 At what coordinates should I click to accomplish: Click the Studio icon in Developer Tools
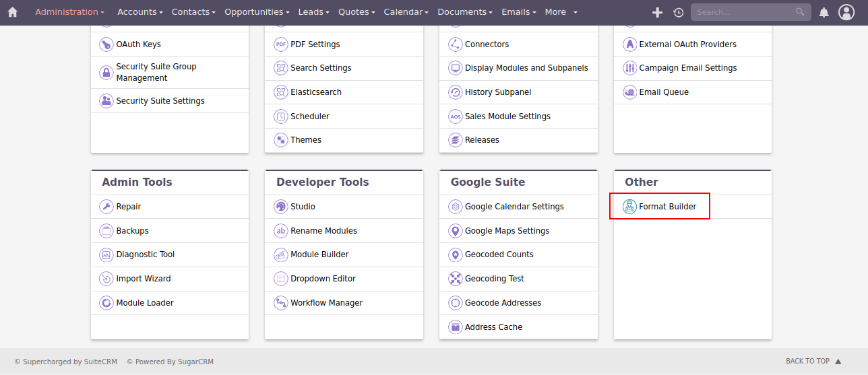tap(280, 207)
